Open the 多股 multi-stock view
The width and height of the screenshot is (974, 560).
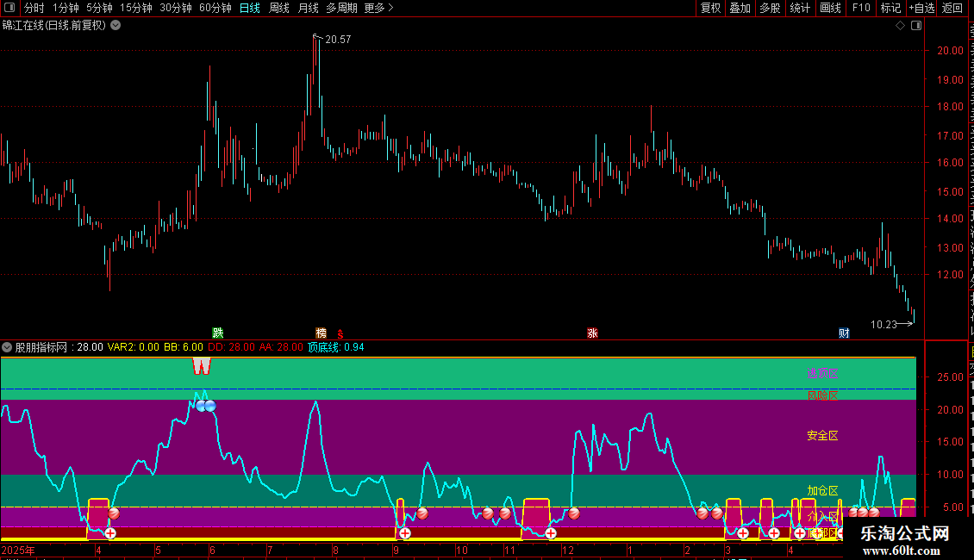[x=771, y=8]
